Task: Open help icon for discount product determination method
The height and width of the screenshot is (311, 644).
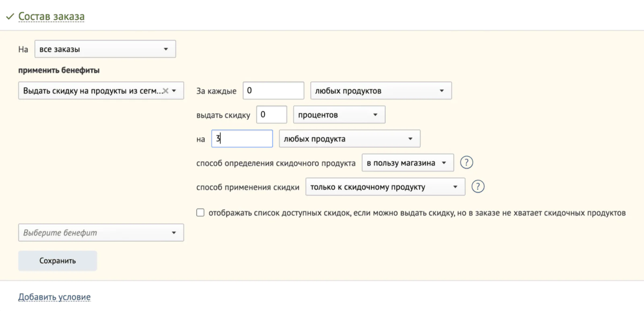Action: click(466, 163)
